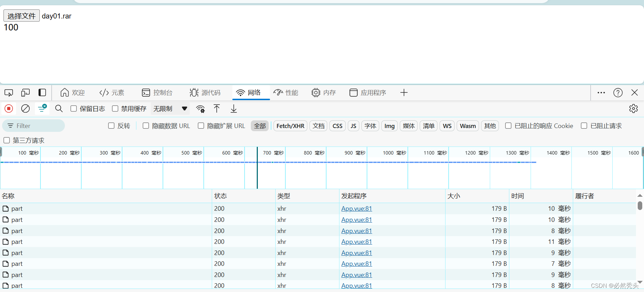Toggle the sidebar dock panel icon
This screenshot has width=644, height=292.
click(x=42, y=92)
